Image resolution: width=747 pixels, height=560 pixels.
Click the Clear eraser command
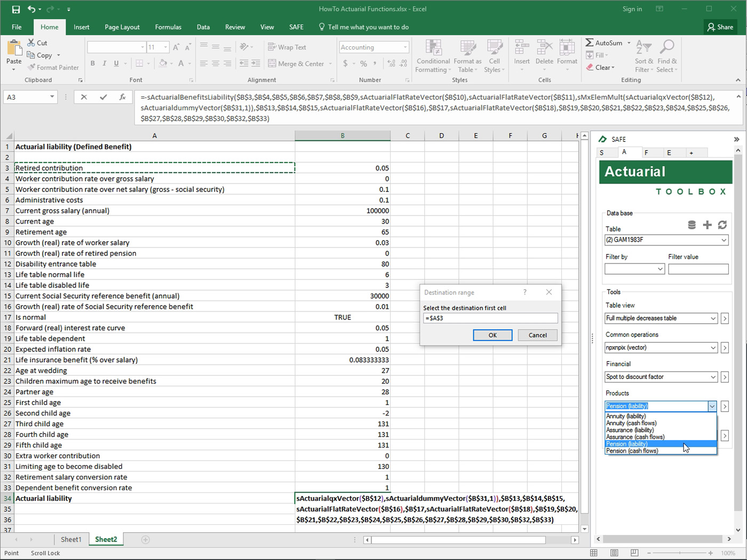pos(600,67)
